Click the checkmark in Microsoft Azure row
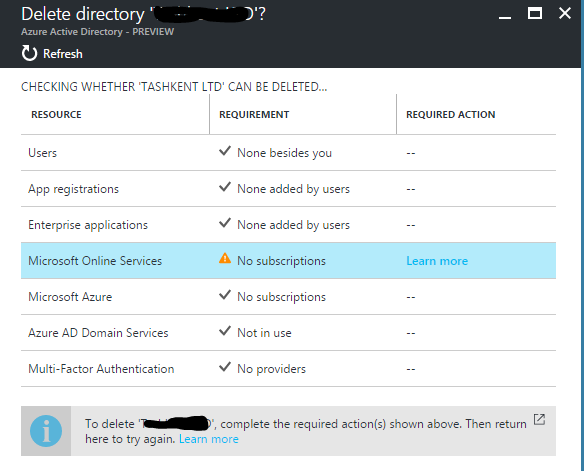The width and height of the screenshot is (584, 471). click(x=225, y=295)
